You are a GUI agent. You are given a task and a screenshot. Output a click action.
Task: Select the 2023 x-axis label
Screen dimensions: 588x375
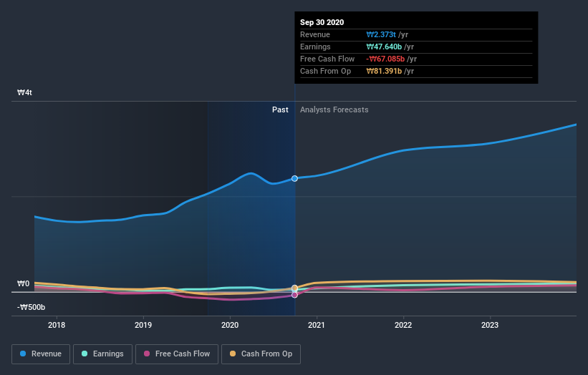click(x=490, y=325)
